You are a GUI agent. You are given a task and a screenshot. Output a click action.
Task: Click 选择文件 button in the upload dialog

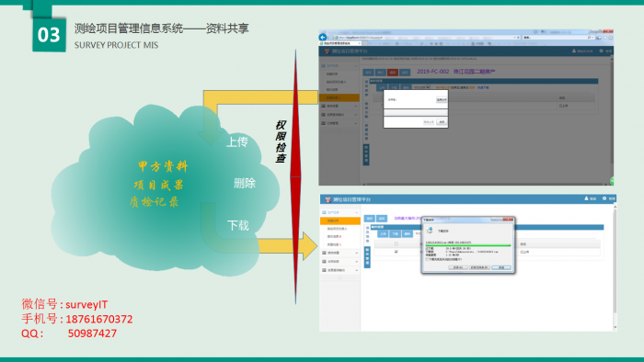click(x=442, y=99)
